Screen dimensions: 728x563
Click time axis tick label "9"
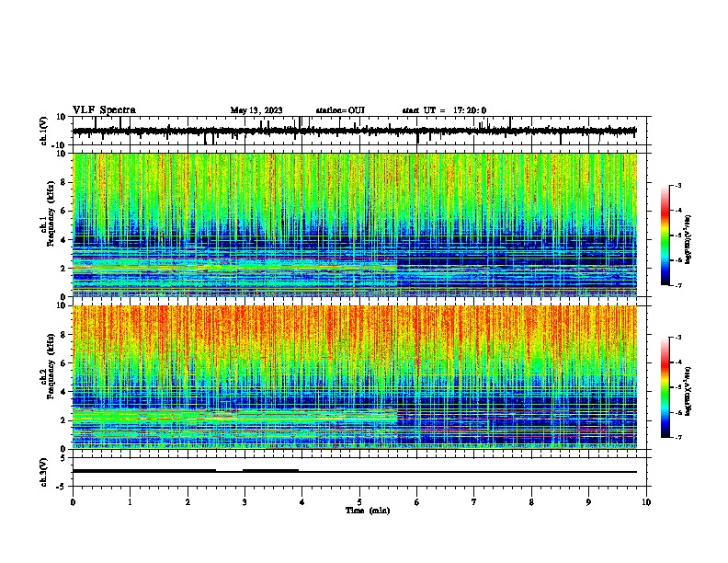[x=588, y=502]
